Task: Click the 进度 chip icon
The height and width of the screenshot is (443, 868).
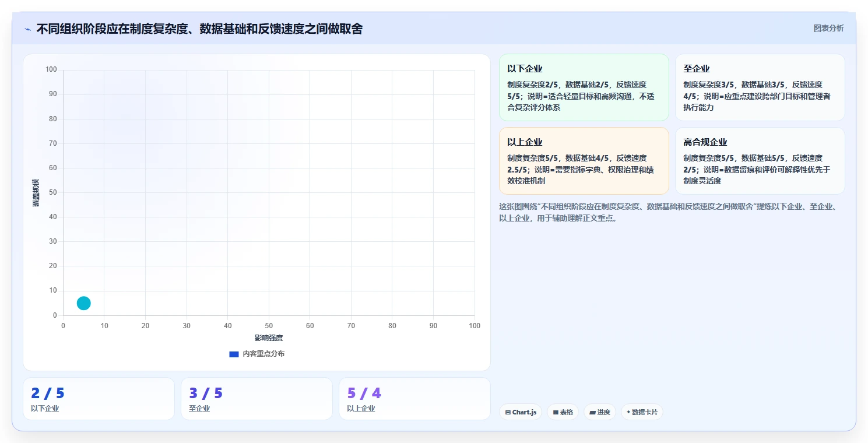Action: pyautogui.click(x=593, y=412)
